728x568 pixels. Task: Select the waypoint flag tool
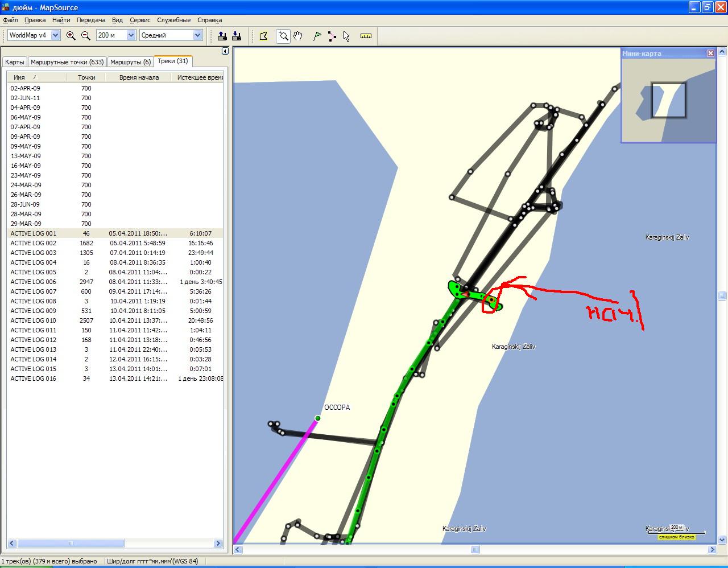coord(317,36)
